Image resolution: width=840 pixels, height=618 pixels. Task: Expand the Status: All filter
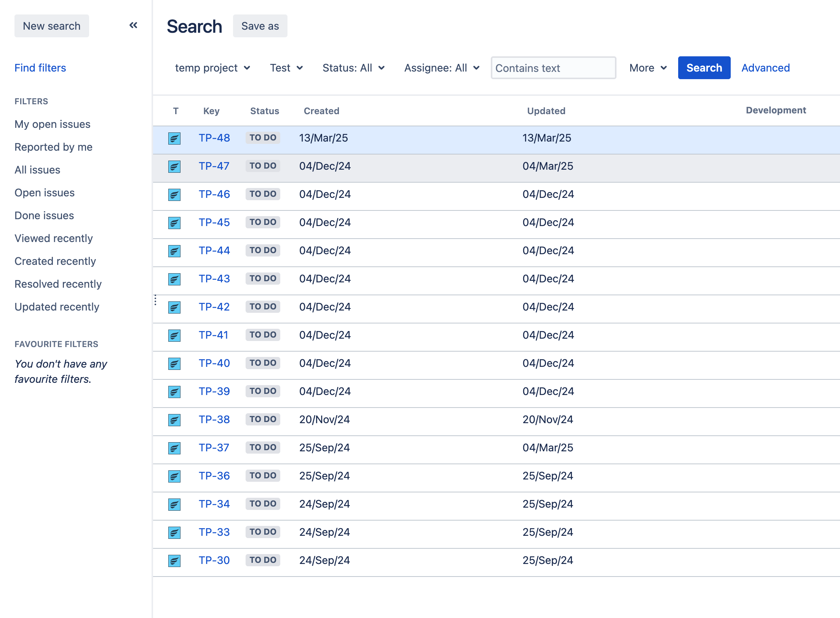353,68
